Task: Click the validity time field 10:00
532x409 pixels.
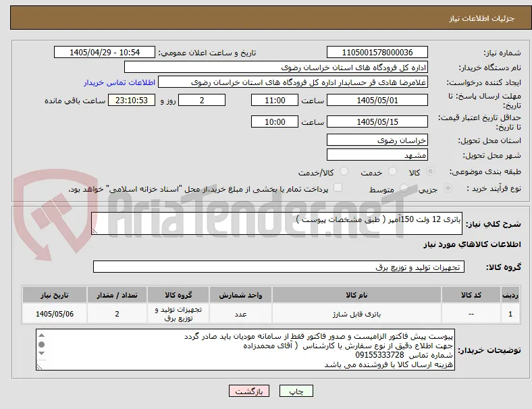Action: tap(275, 121)
